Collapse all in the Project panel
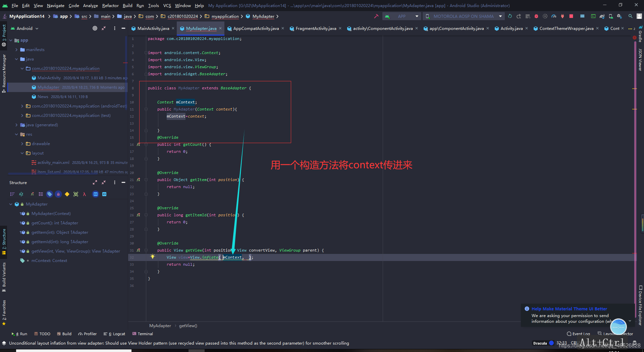 (104, 28)
